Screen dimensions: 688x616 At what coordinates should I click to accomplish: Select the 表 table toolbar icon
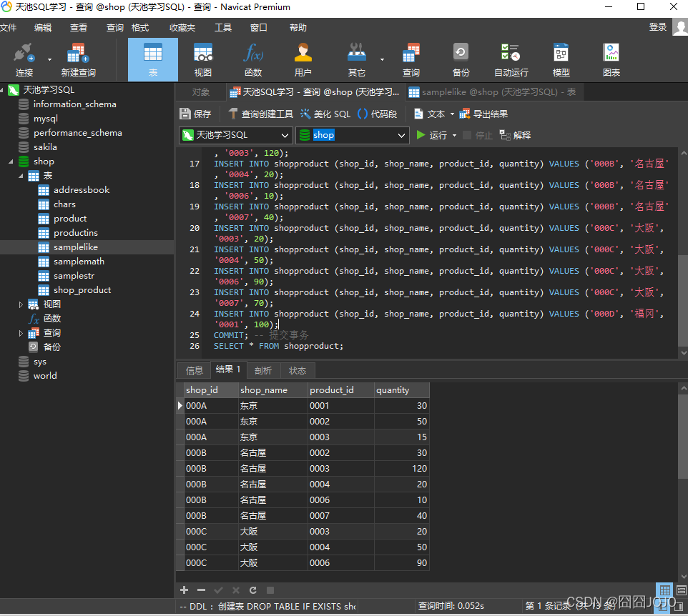click(x=153, y=59)
